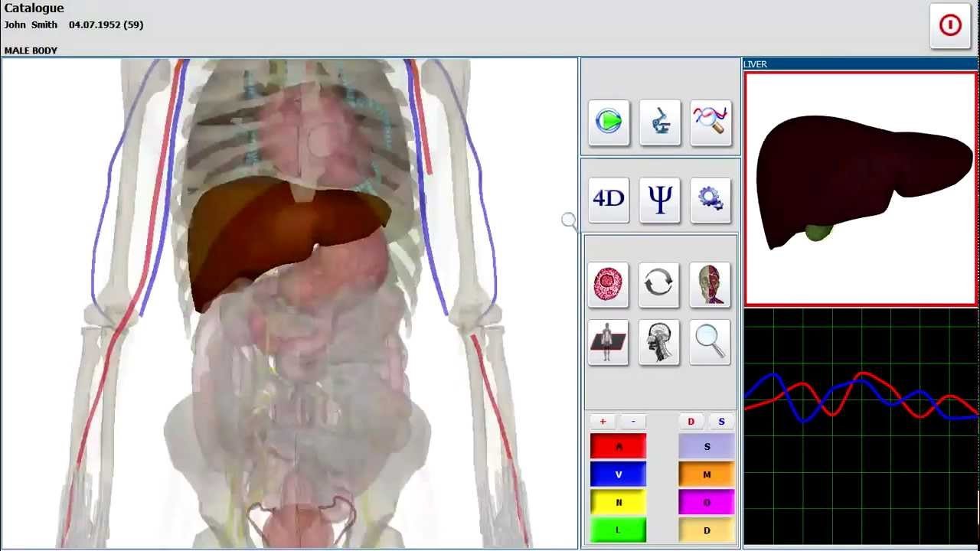This screenshot has height=551, width=980.
Task: Toggle the blue V layer swatch
Action: pyautogui.click(x=618, y=474)
